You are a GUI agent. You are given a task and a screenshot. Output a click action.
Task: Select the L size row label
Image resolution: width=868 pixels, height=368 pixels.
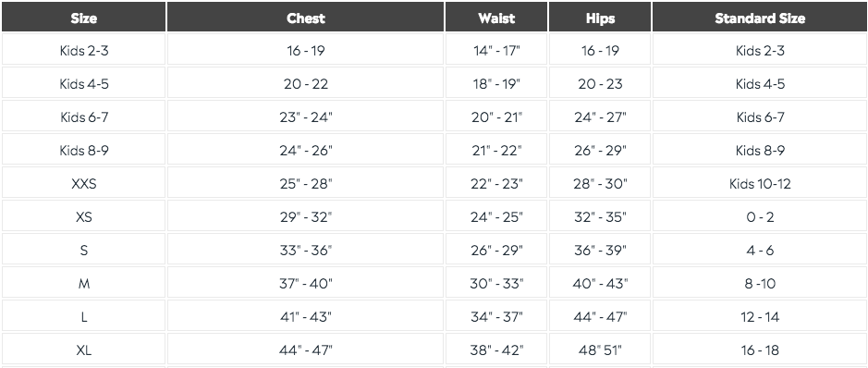tap(83, 315)
